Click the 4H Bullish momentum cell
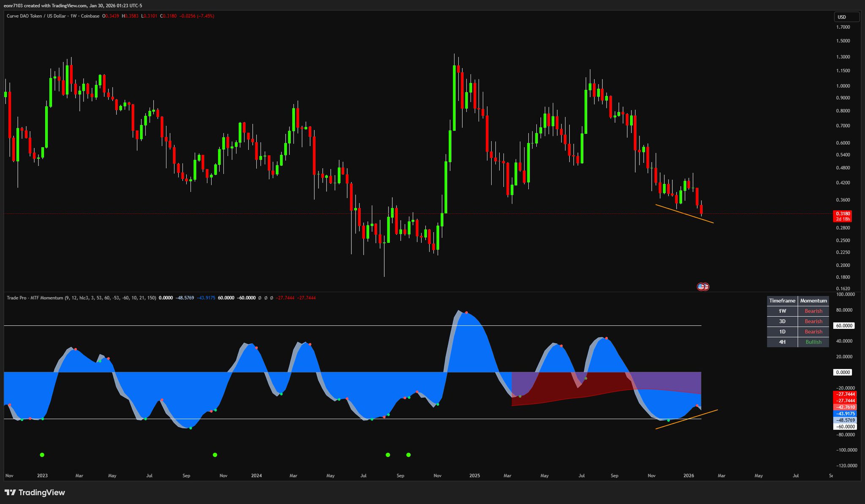This screenshot has width=865, height=504. [813, 342]
